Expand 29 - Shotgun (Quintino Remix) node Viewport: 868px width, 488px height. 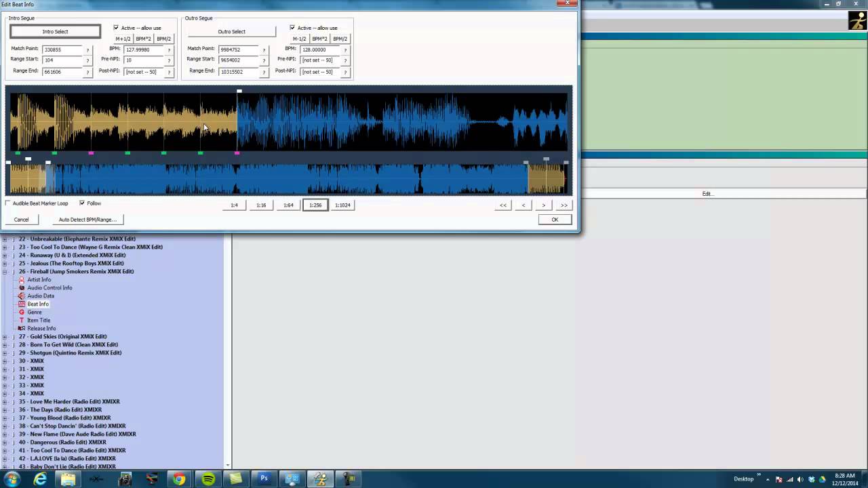click(5, 352)
